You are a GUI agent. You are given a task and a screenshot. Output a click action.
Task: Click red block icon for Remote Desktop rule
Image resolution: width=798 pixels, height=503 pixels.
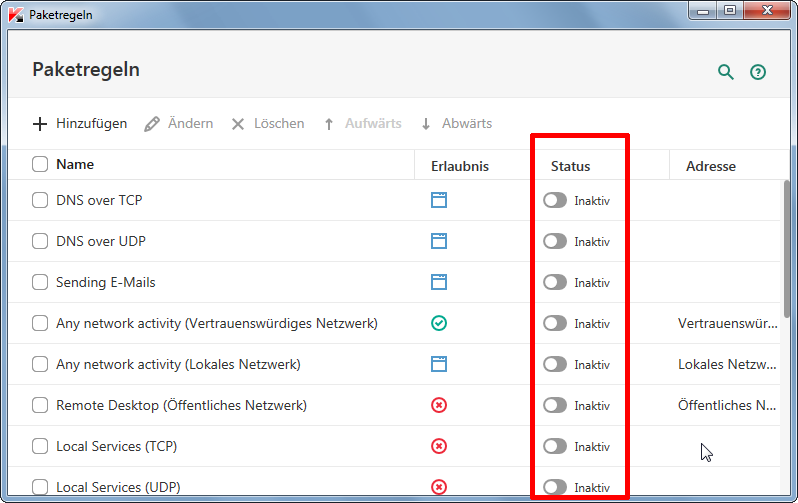pyautogui.click(x=439, y=405)
